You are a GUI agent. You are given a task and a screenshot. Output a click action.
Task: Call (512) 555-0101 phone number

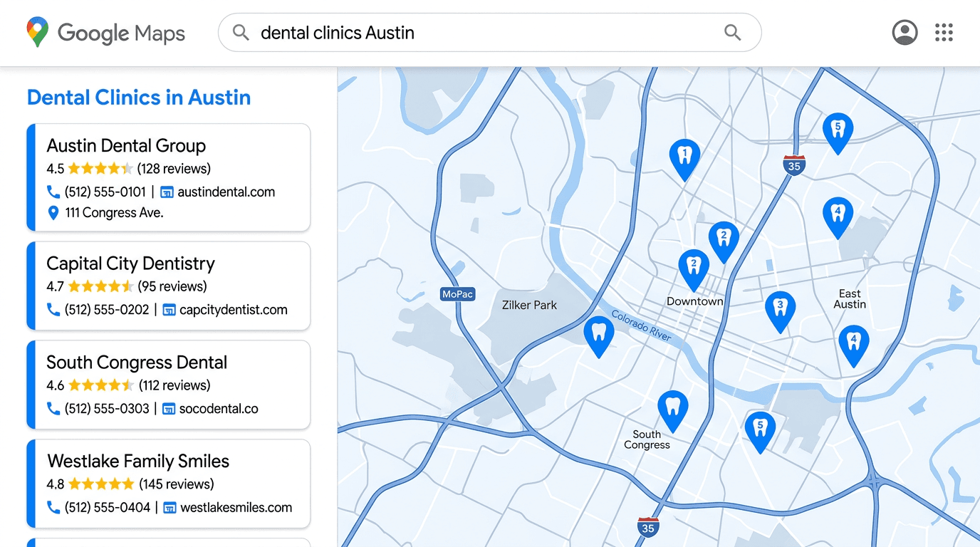[105, 192]
